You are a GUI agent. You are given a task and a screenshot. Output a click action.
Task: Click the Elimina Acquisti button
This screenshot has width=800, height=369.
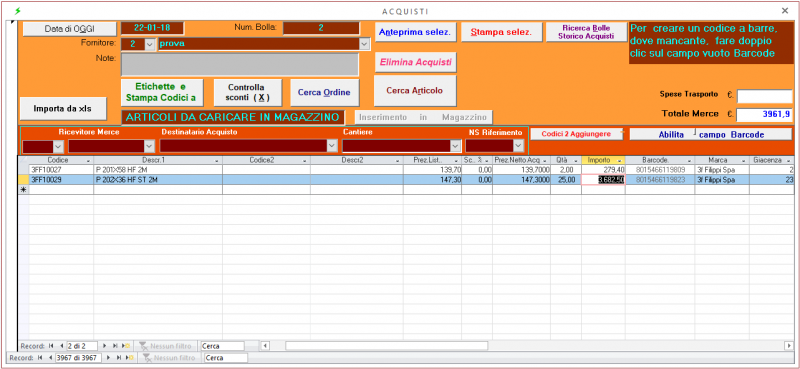pyautogui.click(x=415, y=62)
